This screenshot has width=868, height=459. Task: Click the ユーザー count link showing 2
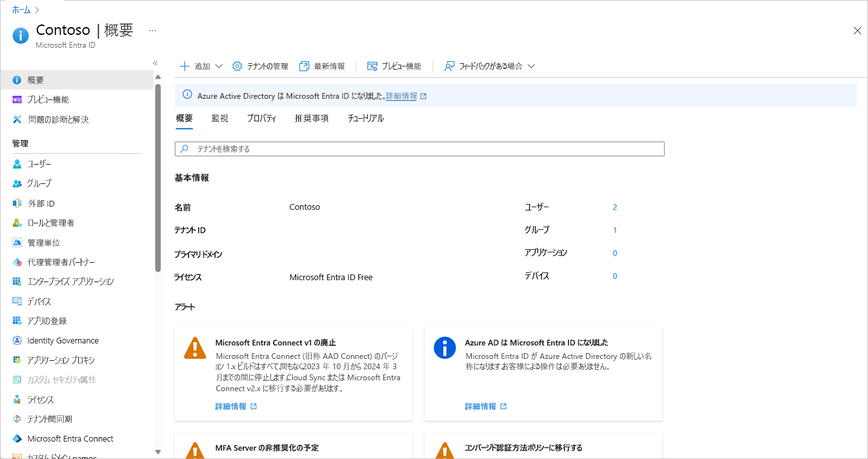[614, 207]
